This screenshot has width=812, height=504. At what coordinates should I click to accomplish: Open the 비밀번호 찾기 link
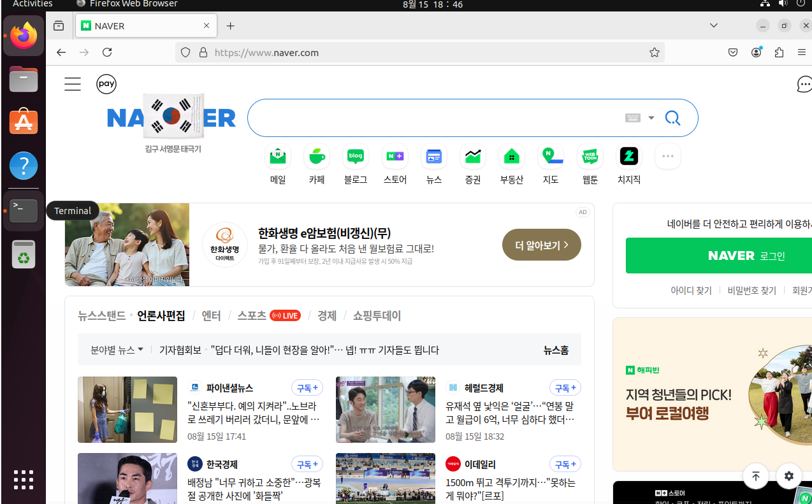752,291
